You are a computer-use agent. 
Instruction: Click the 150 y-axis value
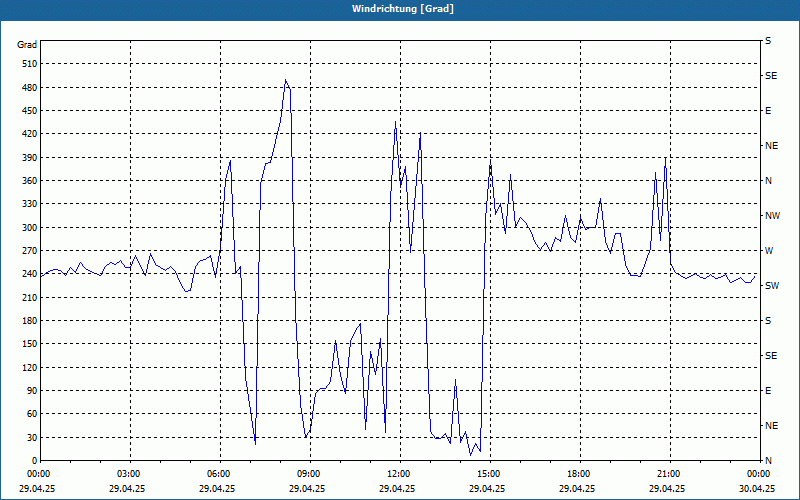pos(30,344)
